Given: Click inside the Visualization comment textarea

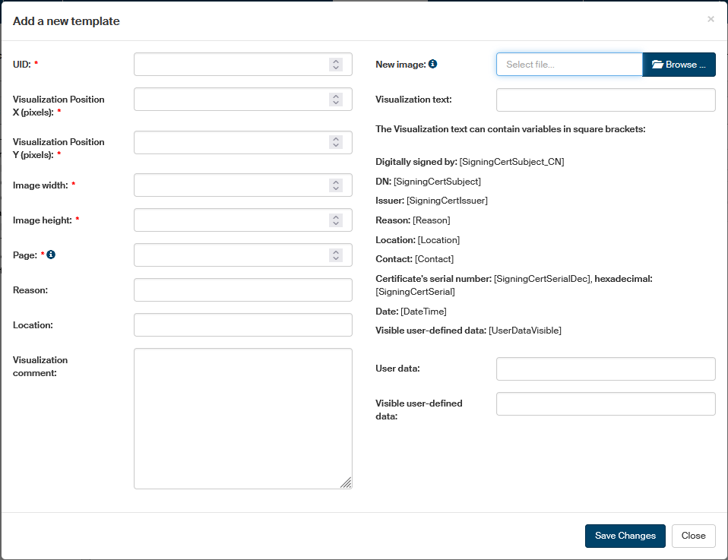Looking at the screenshot, I should (x=242, y=418).
